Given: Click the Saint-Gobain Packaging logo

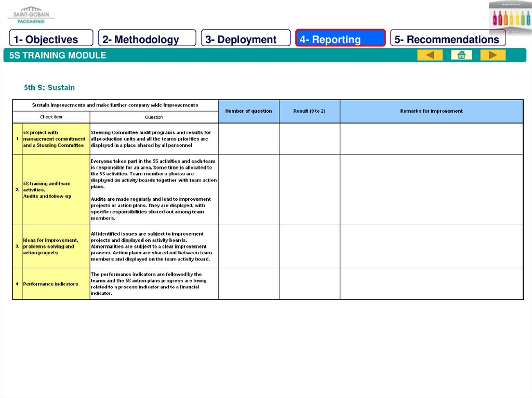Looking at the screenshot, I should coord(31,15).
